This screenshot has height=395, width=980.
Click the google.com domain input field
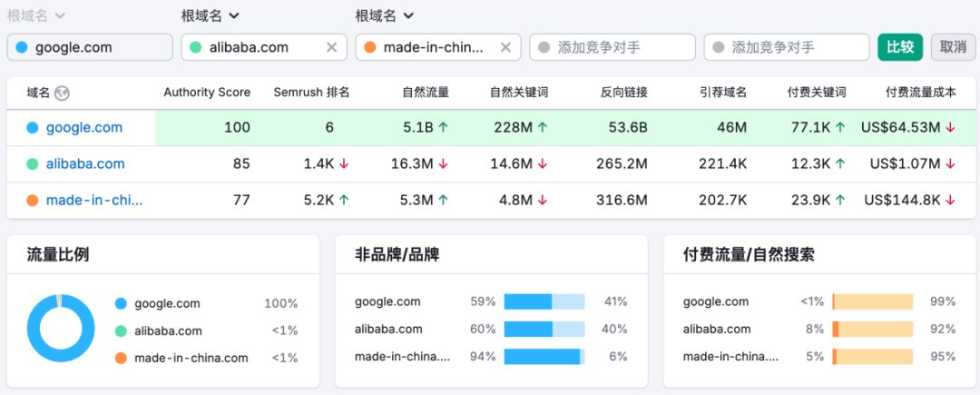point(89,47)
